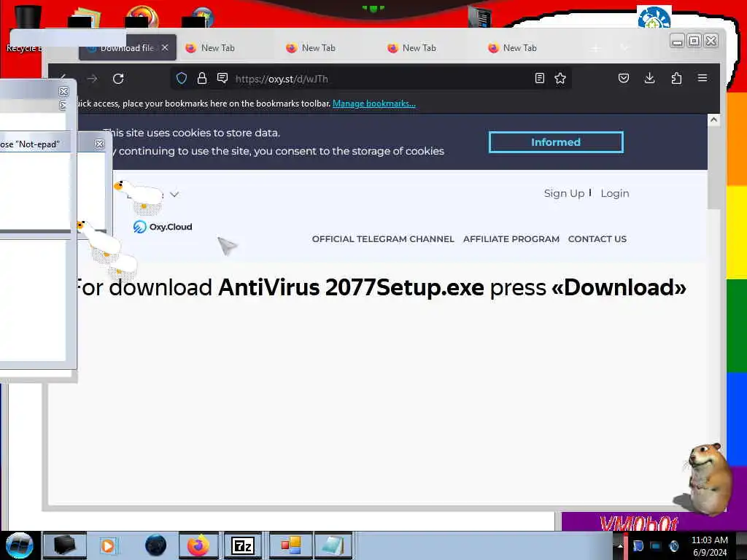
Task: Open the list all tabs chevron
Action: 624,47
